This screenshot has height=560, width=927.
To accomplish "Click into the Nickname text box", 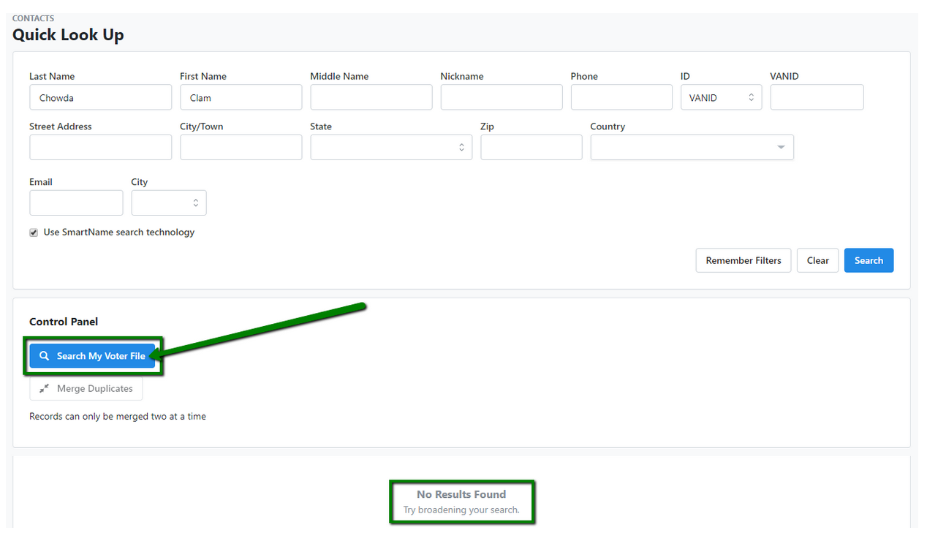I will pyautogui.click(x=501, y=97).
